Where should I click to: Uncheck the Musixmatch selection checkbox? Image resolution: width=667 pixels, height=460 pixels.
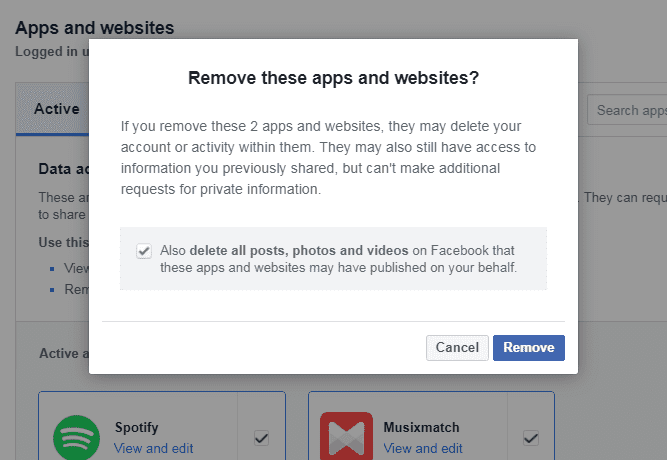(x=531, y=438)
